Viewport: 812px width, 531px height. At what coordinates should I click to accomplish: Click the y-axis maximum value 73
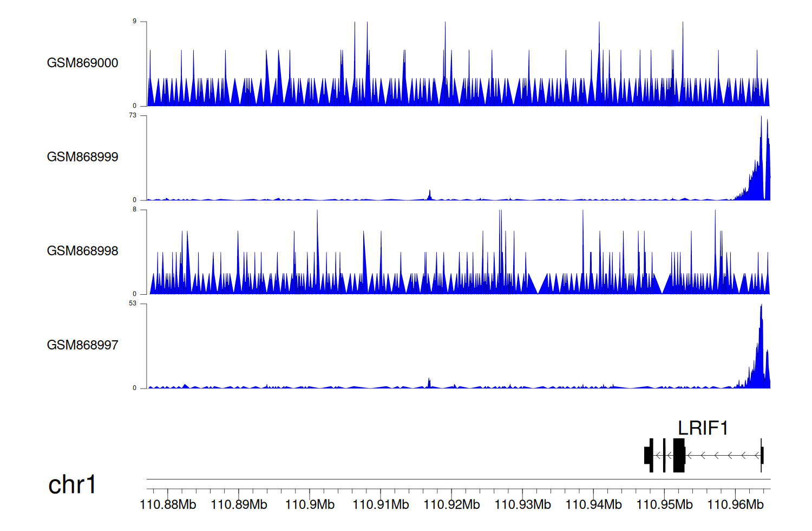point(133,115)
